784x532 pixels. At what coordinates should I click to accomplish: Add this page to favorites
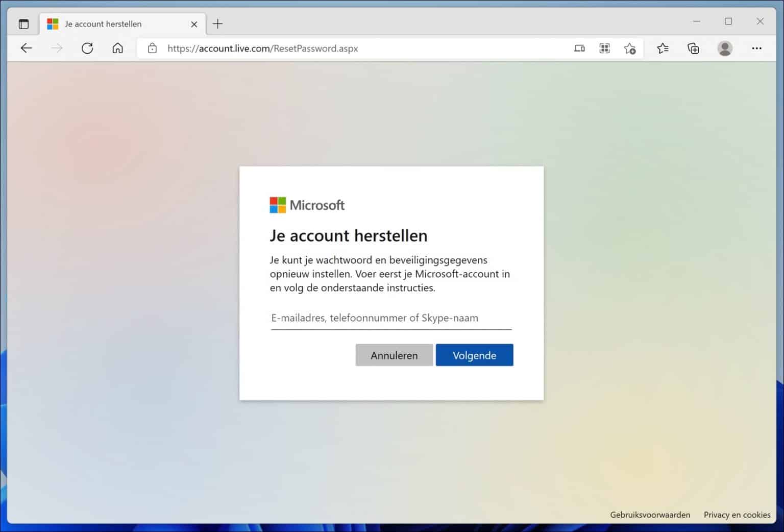[x=630, y=48]
